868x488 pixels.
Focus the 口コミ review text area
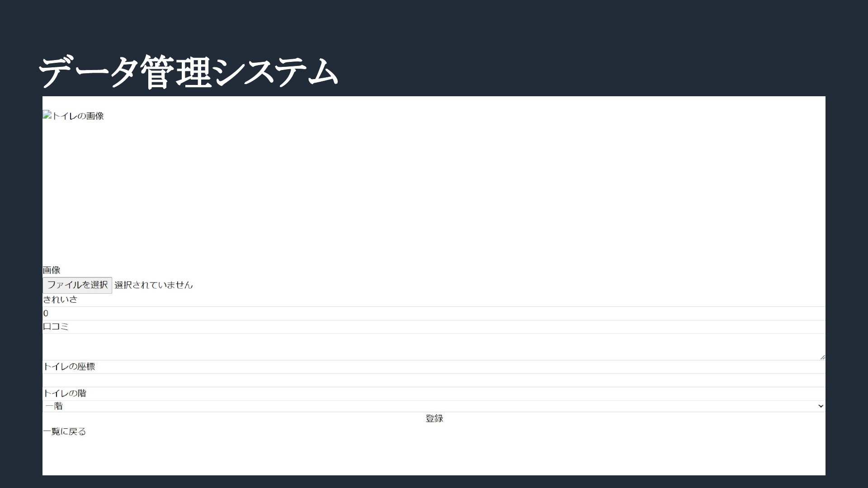point(434,347)
